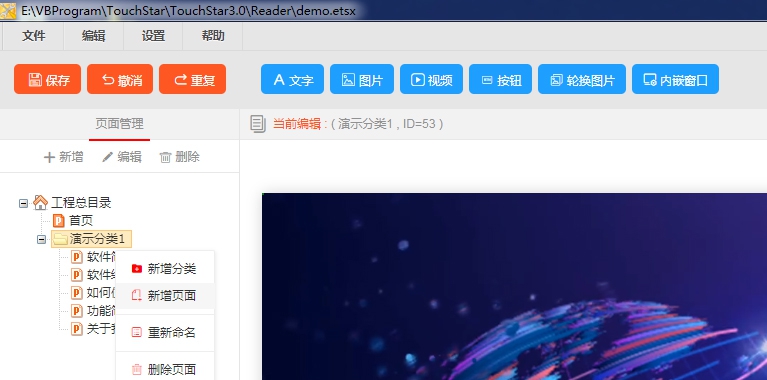Viewport: 767px width, 380px height.
Task: Click the 撤消 undo button
Action: [120, 79]
